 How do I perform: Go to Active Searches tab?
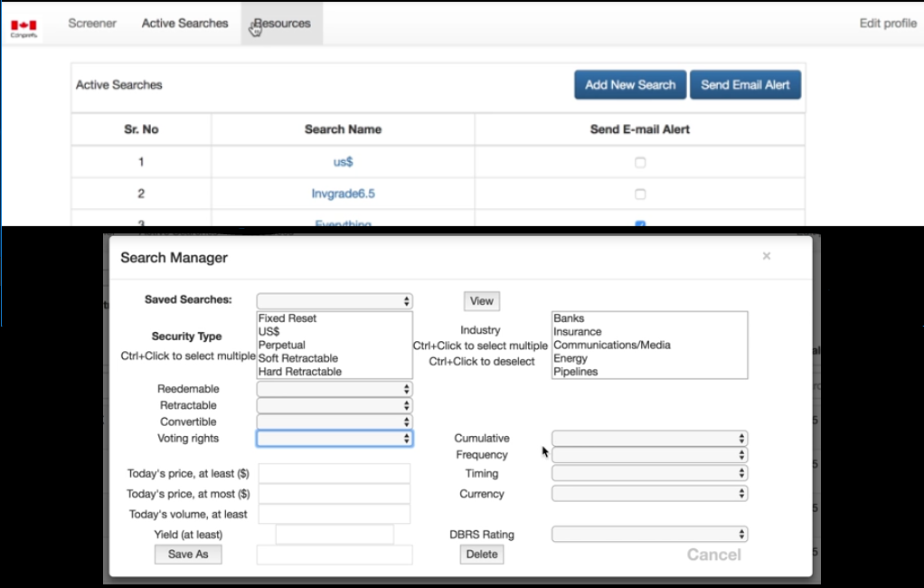tap(184, 24)
